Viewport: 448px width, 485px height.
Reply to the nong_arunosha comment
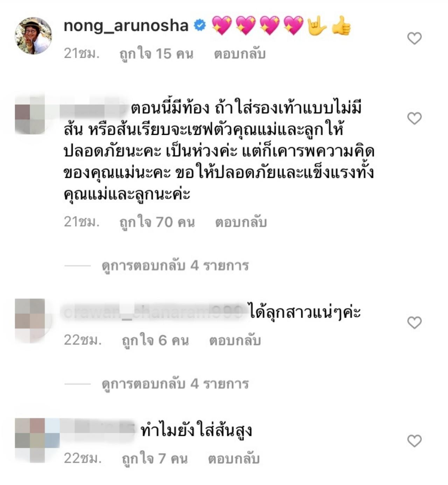click(240, 54)
